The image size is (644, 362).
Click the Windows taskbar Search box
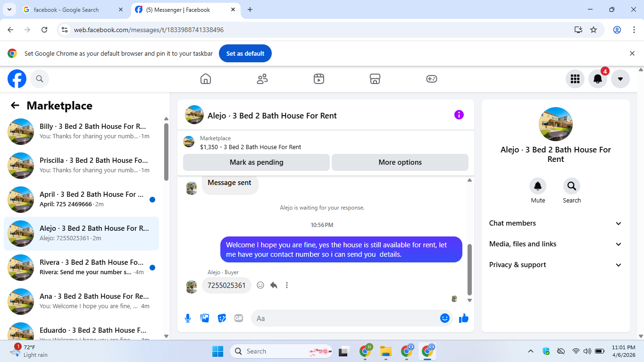pos(281,351)
